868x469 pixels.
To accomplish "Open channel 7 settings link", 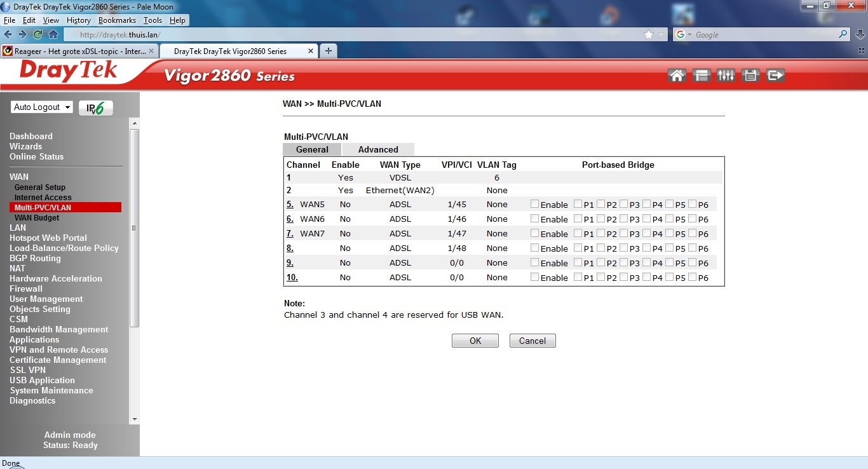I will pyautogui.click(x=290, y=234).
